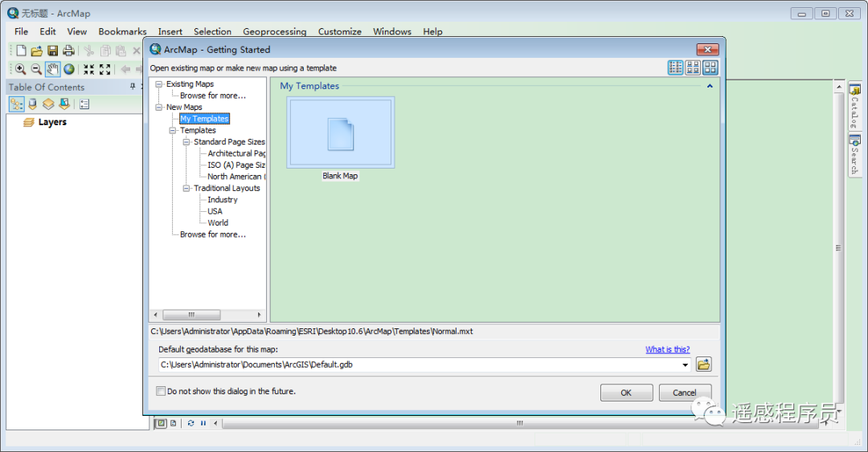Collapse Traditional Layouts node
The image size is (868, 452).
click(186, 189)
